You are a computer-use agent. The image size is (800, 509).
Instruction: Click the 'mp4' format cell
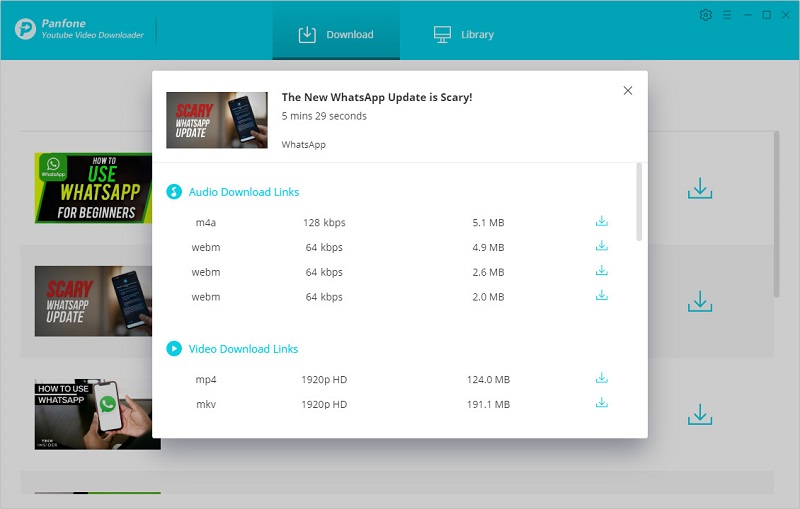(x=206, y=380)
